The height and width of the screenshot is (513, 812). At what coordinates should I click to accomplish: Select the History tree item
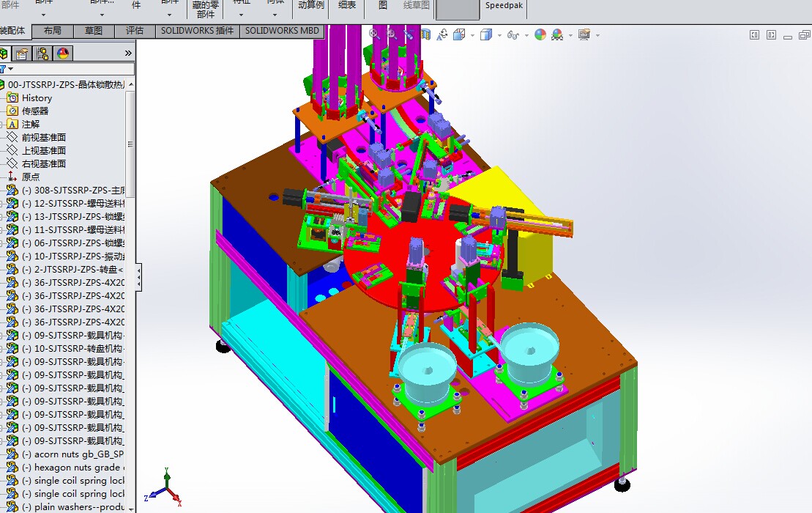tap(37, 98)
